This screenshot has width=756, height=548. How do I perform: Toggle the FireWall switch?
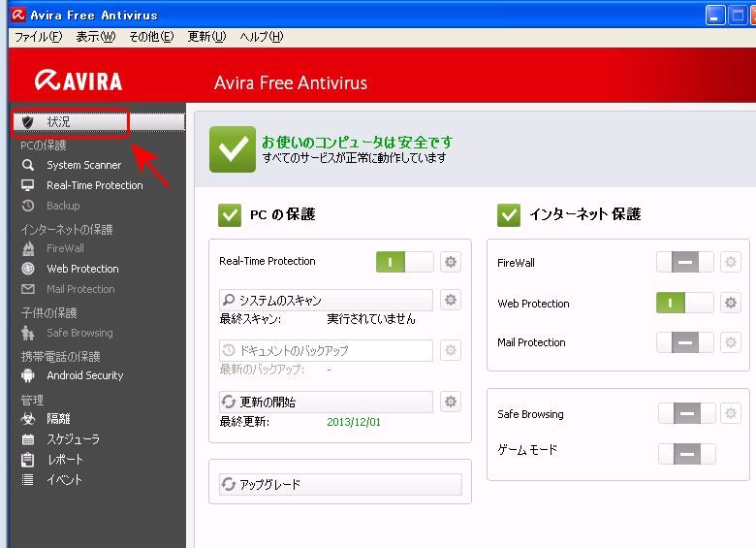pyautogui.click(x=684, y=262)
